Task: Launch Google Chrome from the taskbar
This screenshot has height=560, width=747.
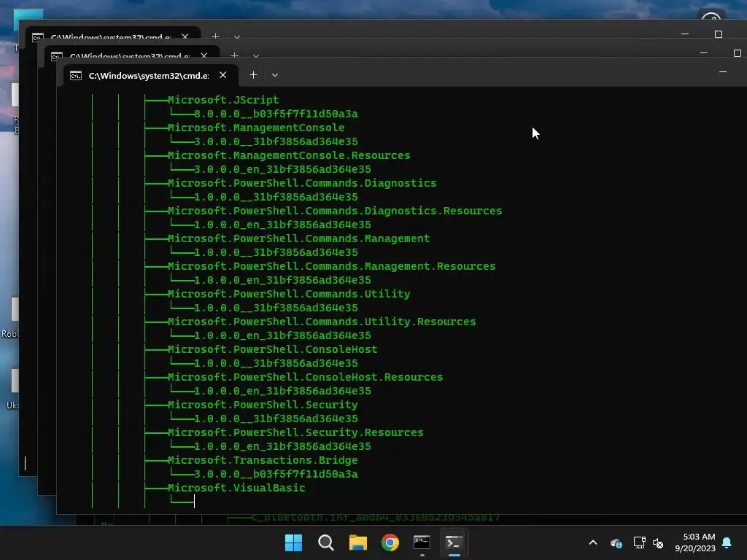Action: [390, 542]
